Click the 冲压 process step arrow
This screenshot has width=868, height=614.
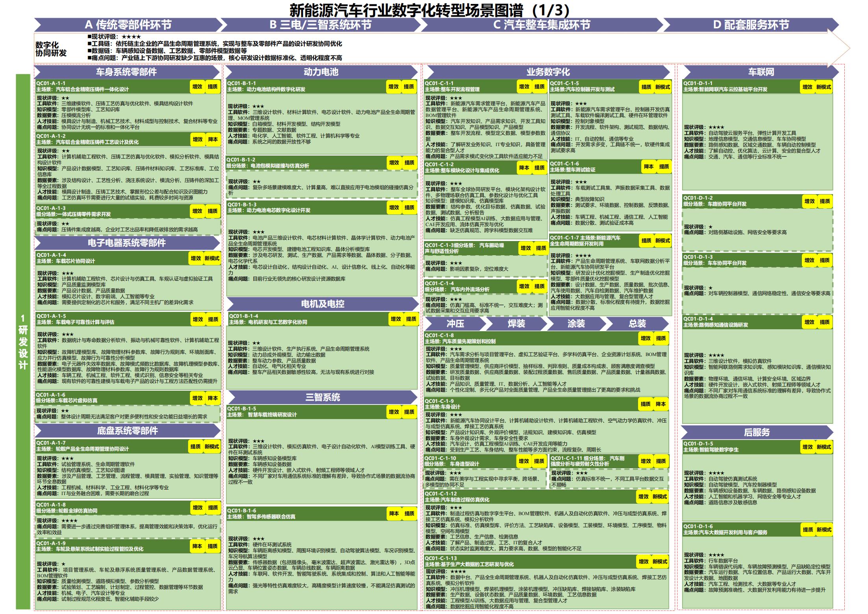click(x=455, y=324)
